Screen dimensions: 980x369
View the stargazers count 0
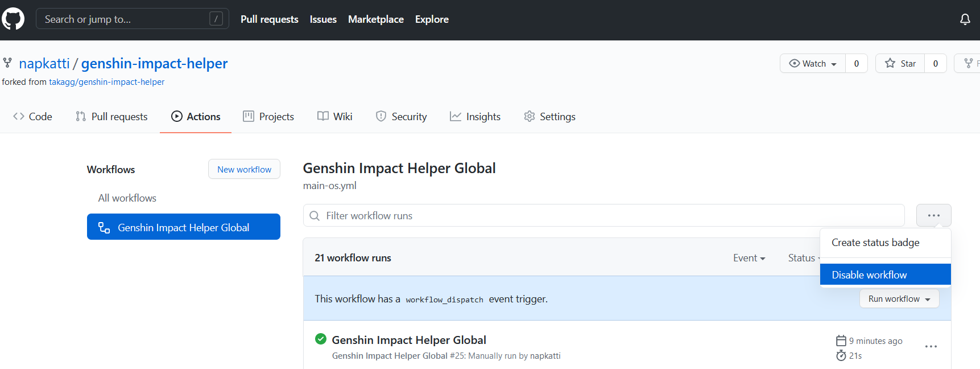click(935, 63)
